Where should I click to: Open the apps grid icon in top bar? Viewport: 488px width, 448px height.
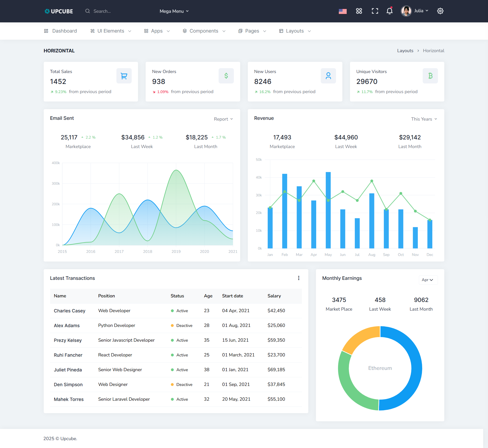pyautogui.click(x=359, y=11)
